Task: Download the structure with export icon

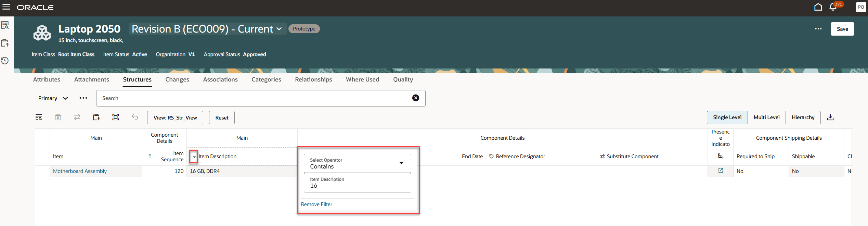Action: (830, 117)
